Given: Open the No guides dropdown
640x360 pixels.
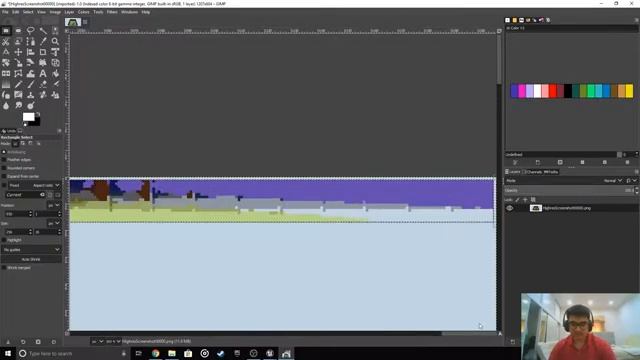Looking at the screenshot, I should (x=31, y=249).
